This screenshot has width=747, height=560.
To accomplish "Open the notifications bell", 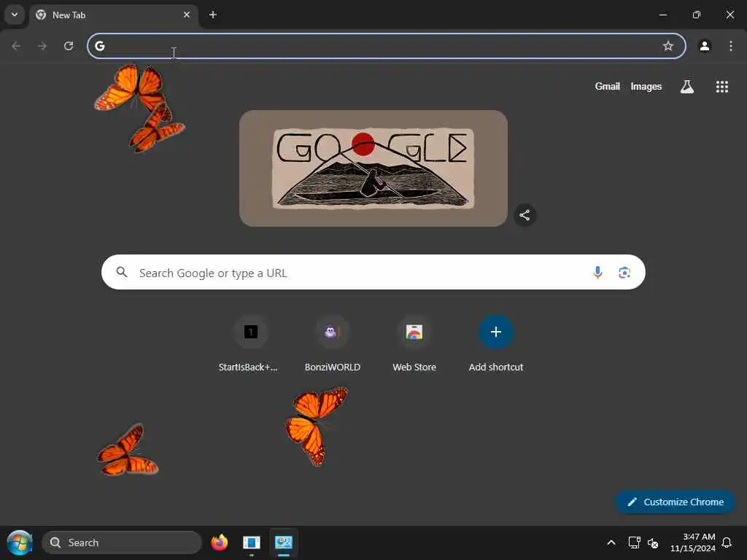I will pyautogui.click(x=727, y=542).
